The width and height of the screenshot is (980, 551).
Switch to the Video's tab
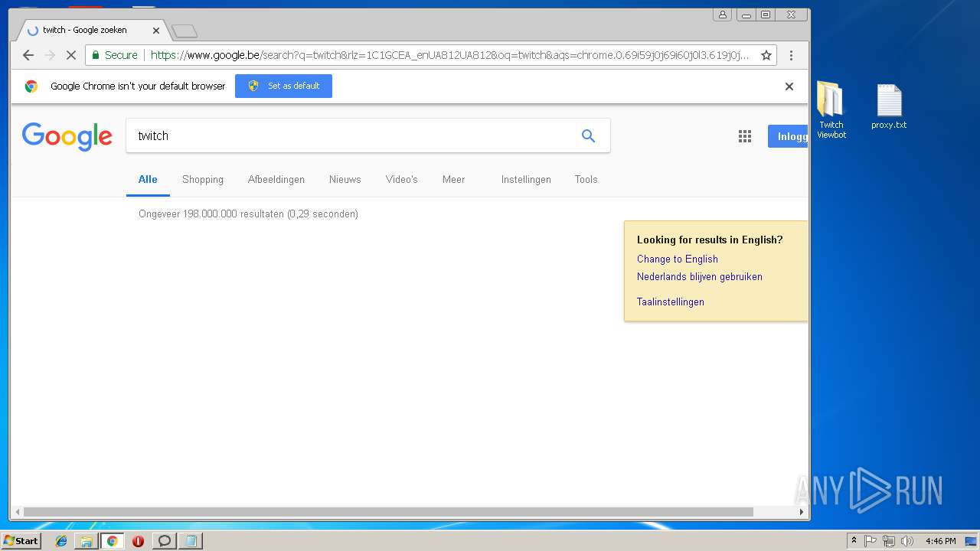tap(402, 179)
